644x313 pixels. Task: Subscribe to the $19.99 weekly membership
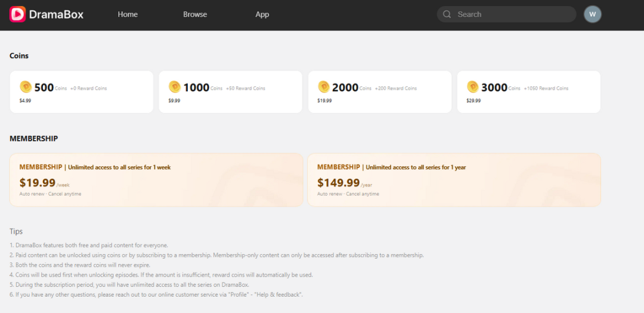156,180
